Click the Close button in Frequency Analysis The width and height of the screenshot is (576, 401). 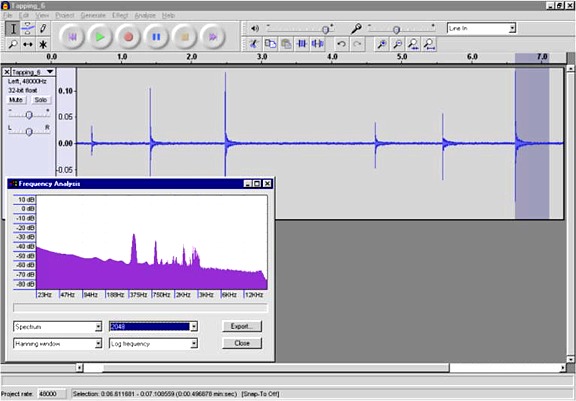coord(242,343)
